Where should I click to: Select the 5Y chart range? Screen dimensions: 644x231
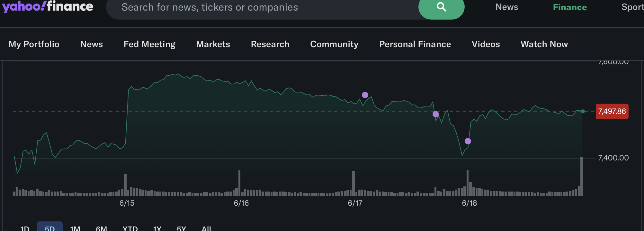(181, 228)
